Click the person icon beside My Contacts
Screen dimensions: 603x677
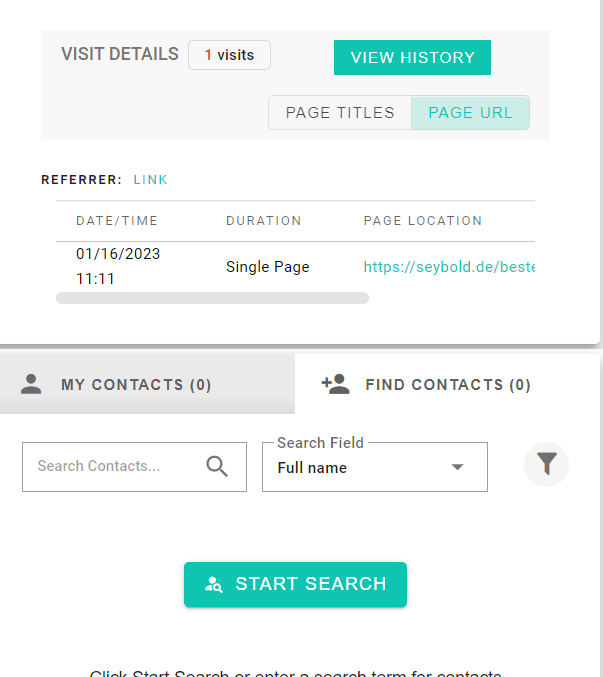tap(31, 384)
